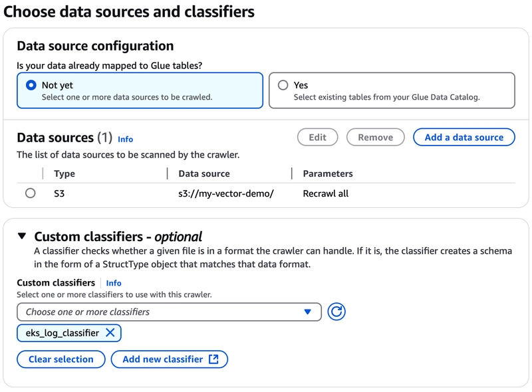Open Info link next to Data sources
The image size is (532, 392).
tap(125, 140)
